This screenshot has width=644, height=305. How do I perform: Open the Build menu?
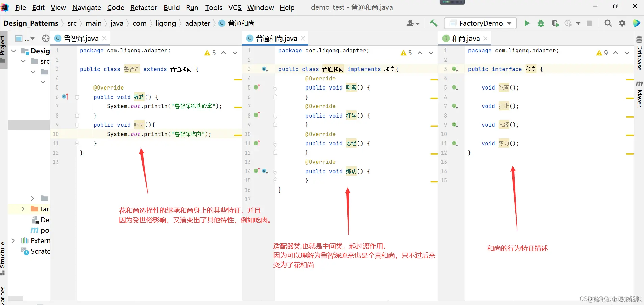pos(172,7)
